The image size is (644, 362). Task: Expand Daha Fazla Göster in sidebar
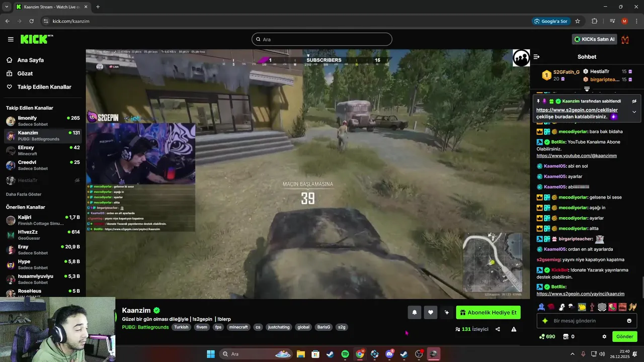coord(24,194)
